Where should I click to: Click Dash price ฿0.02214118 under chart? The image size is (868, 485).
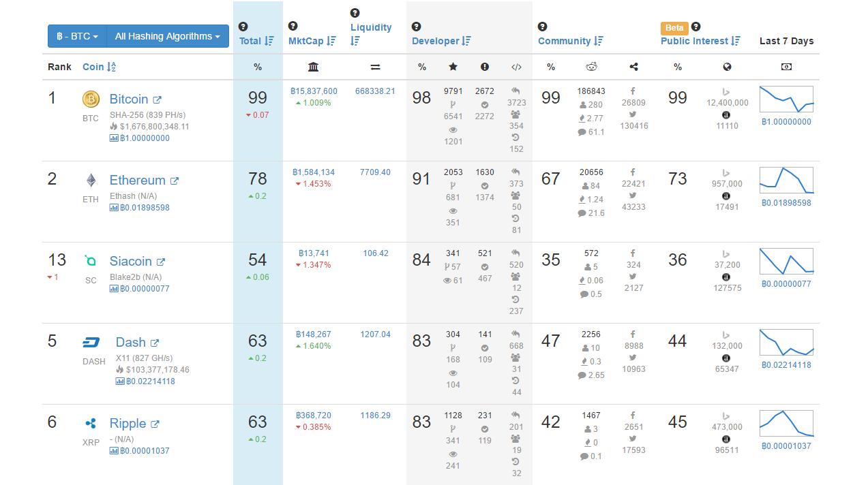[786, 365]
